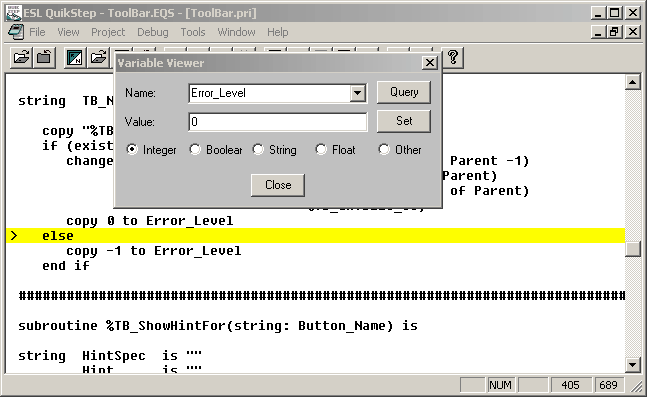This screenshot has width=647, height=397.
Task: Click the teal N new-file toolbar icon
Action: (x=75, y=57)
